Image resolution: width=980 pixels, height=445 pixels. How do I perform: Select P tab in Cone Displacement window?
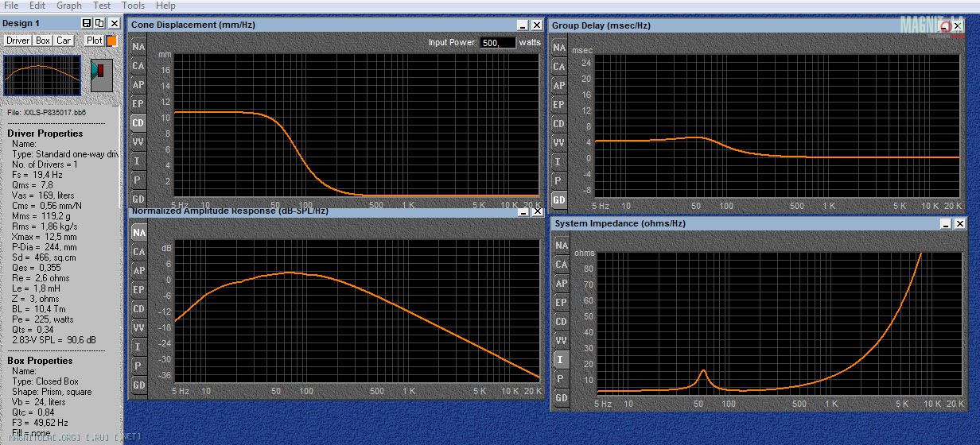point(138,180)
